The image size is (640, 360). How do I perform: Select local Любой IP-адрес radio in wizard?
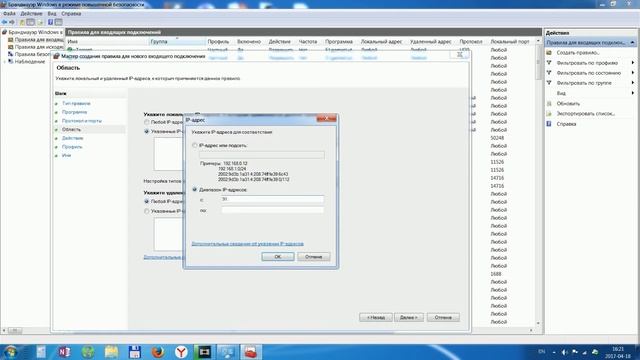[147, 122]
